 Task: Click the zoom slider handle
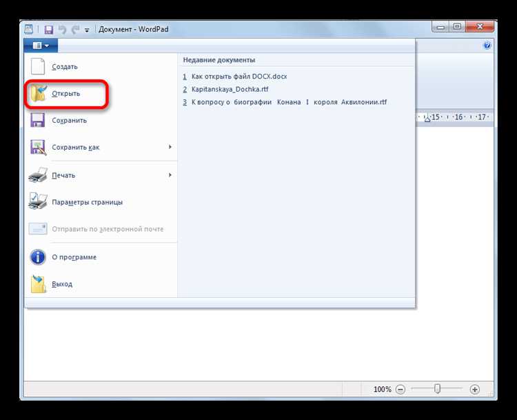437,389
